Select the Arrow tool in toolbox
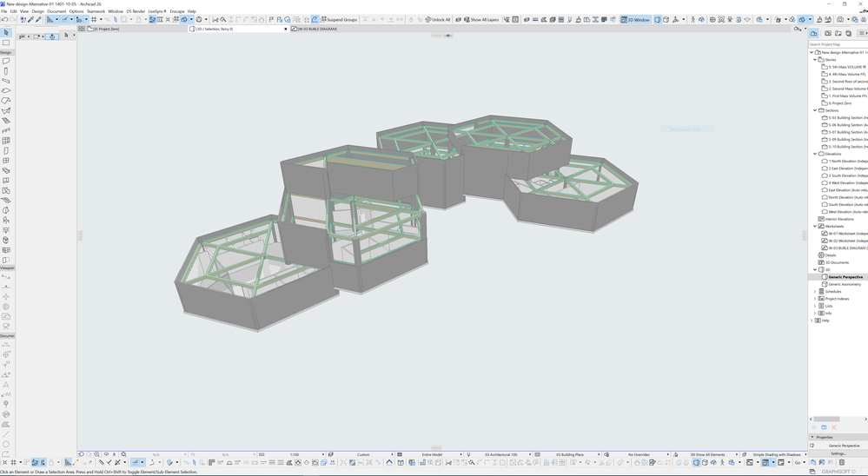This screenshot has width=868, height=476. click(6, 33)
